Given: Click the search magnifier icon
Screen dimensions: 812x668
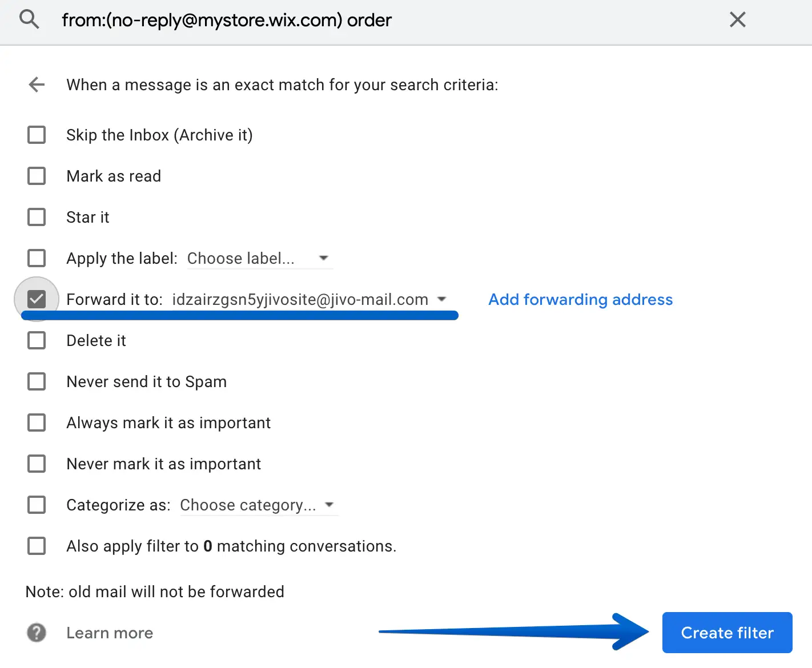Looking at the screenshot, I should (x=29, y=20).
